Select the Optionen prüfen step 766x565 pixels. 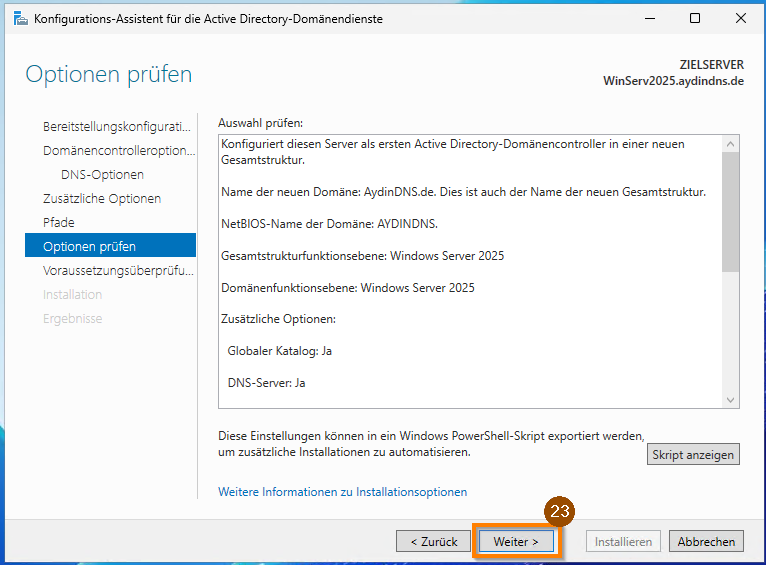110,245
